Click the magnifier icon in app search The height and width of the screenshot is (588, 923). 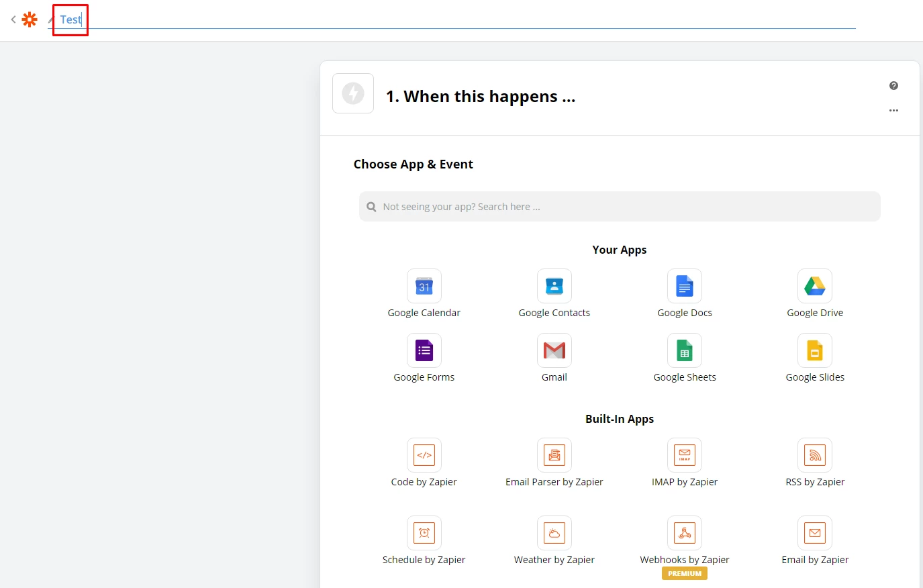(x=371, y=207)
